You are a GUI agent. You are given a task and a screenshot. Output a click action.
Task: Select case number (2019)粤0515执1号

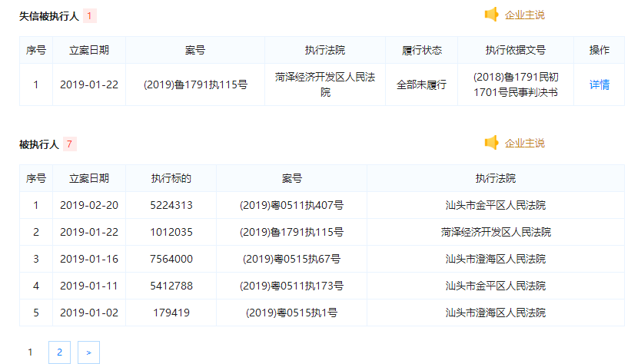[291, 313]
